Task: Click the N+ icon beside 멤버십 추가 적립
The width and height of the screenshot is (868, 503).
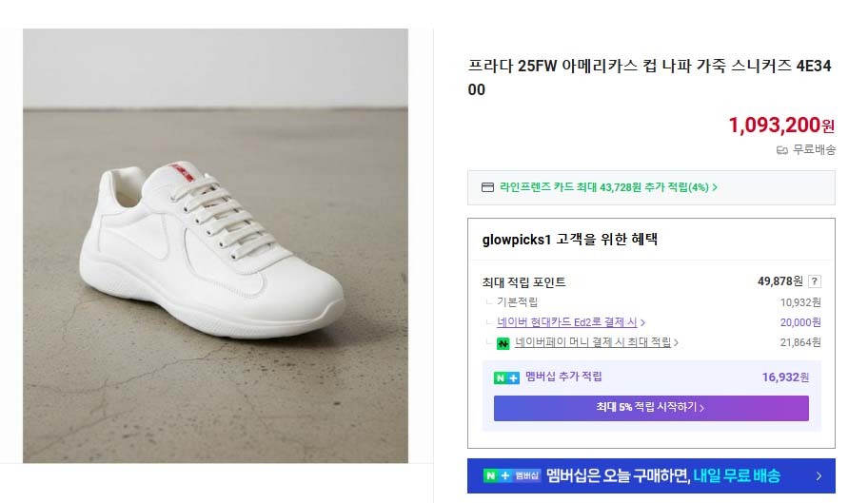Action: click(506, 377)
